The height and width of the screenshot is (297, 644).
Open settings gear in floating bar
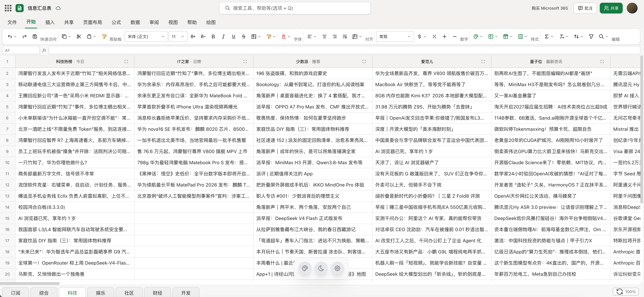tap(337, 268)
